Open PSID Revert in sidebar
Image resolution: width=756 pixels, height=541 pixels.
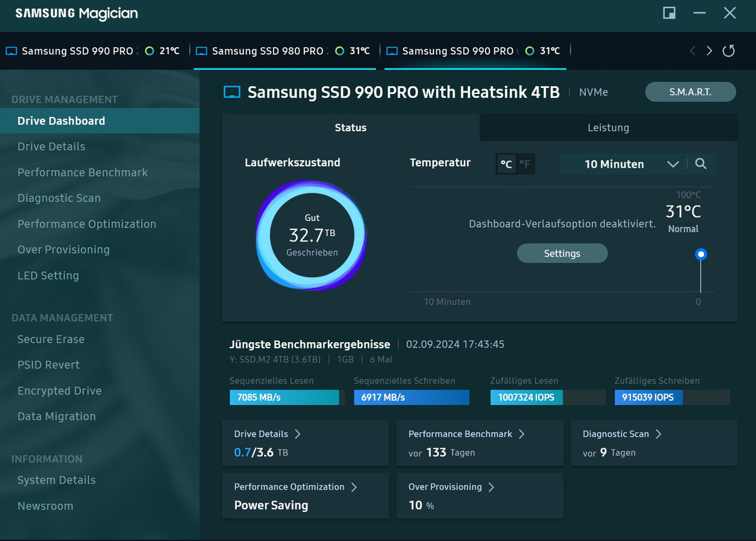click(x=100, y=365)
